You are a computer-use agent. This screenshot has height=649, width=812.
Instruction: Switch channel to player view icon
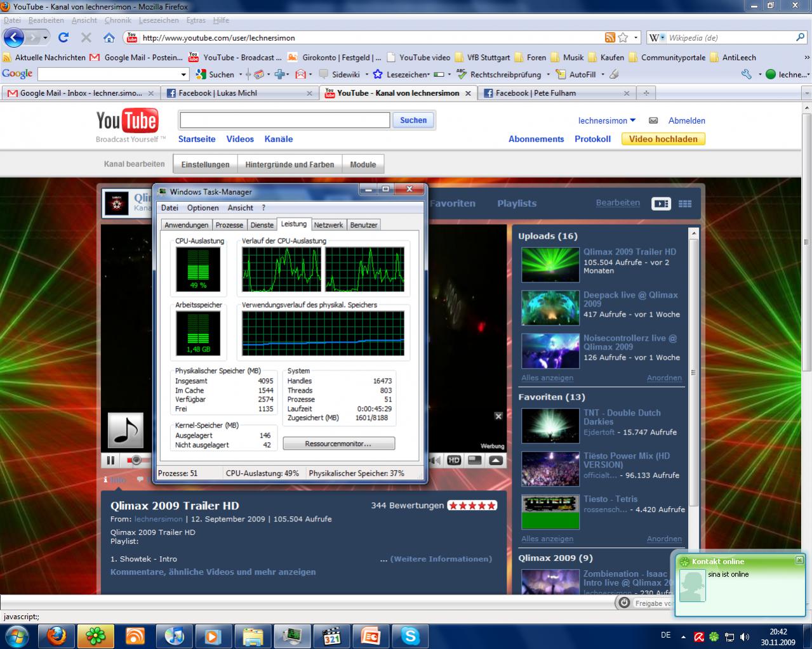[x=661, y=204]
